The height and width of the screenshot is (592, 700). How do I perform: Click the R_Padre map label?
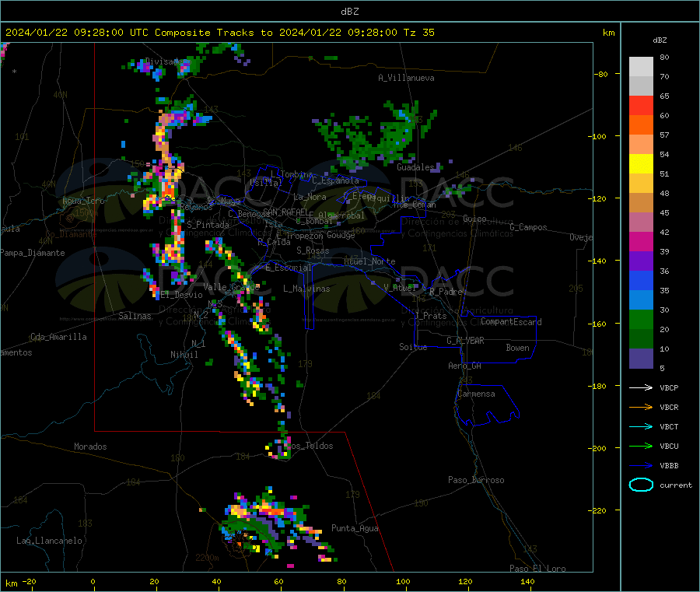click(446, 292)
